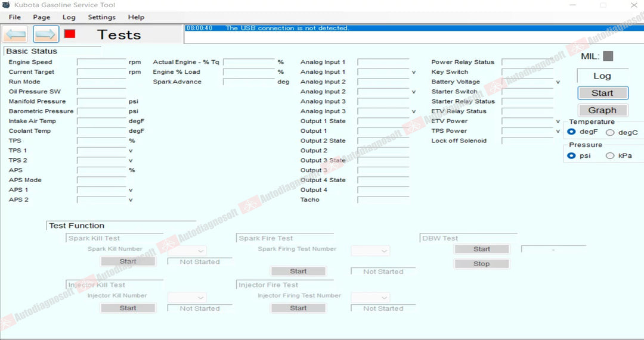644x340 pixels.
Task: Click the APS Mode label
Action: [25, 180]
